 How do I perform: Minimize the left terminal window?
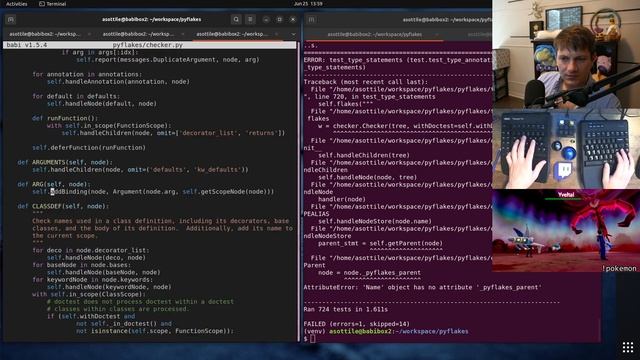point(266,19)
